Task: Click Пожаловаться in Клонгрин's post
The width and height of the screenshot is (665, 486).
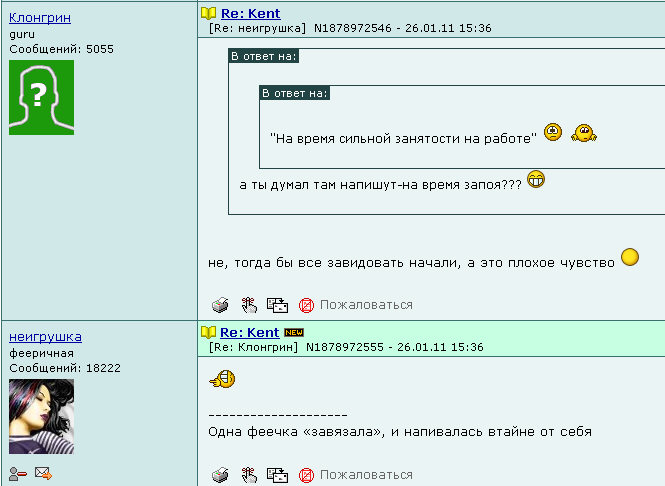Action: (x=366, y=305)
